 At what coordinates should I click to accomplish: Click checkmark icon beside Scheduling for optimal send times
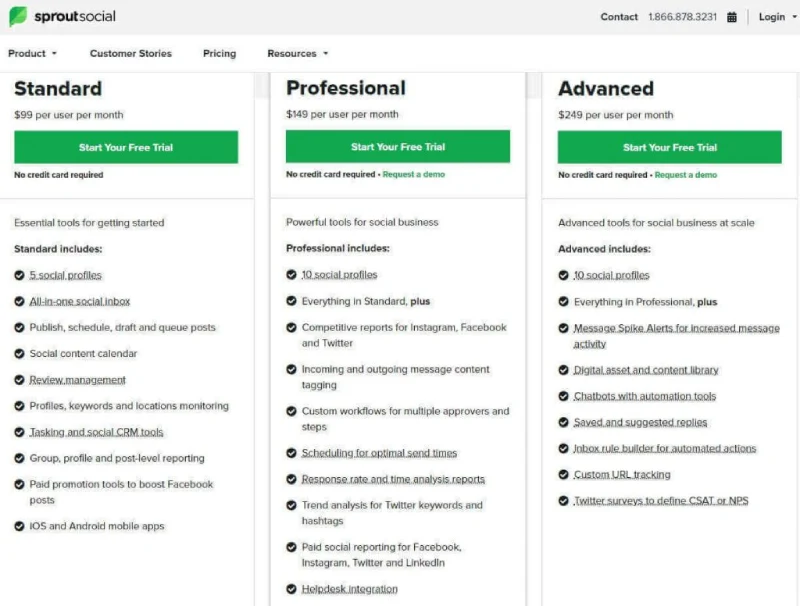[292, 453]
